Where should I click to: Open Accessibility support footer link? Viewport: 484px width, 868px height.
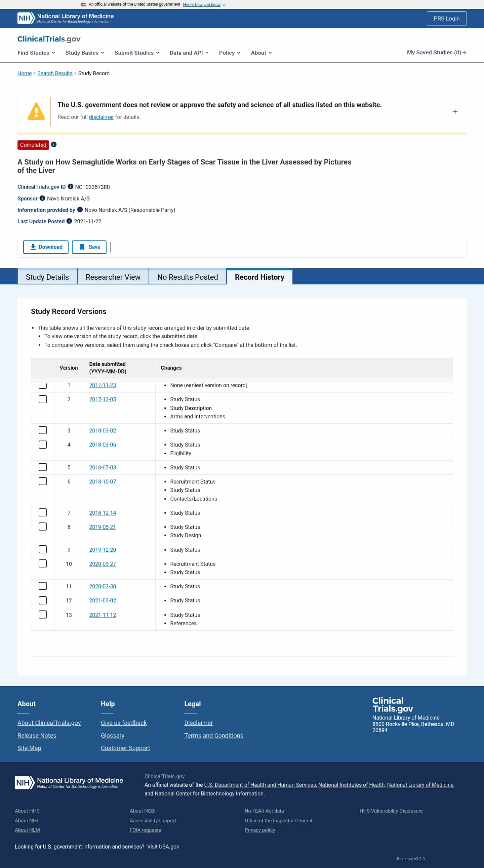pyautogui.click(x=153, y=820)
